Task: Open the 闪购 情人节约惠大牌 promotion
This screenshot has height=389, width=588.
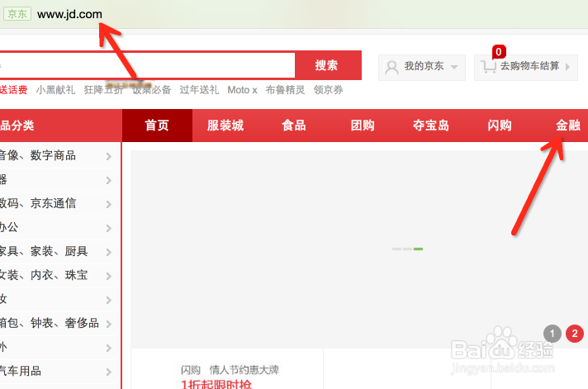Action: (230, 370)
